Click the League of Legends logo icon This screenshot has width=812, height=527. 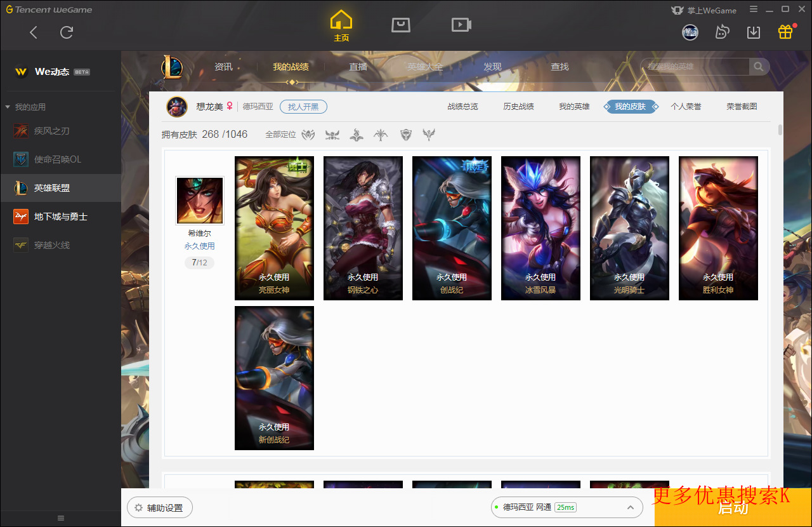click(171, 67)
